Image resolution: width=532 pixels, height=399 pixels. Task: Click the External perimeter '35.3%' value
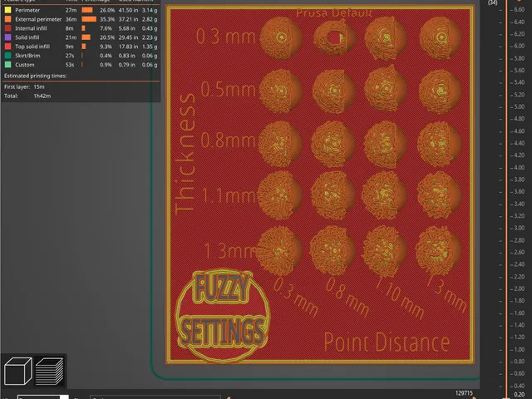coord(106,19)
